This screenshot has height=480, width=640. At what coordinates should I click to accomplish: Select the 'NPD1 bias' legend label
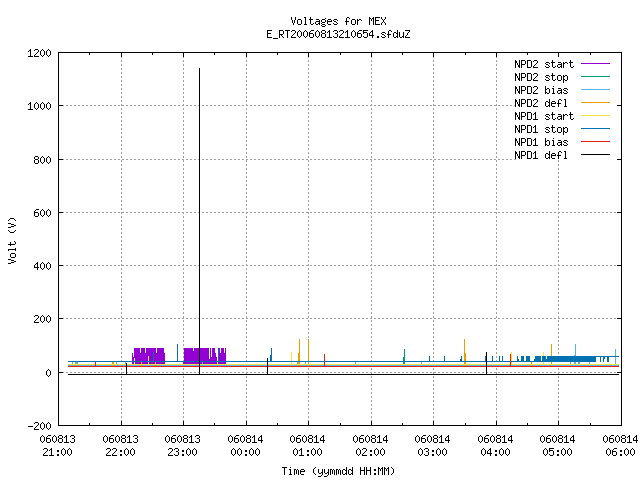tap(541, 142)
